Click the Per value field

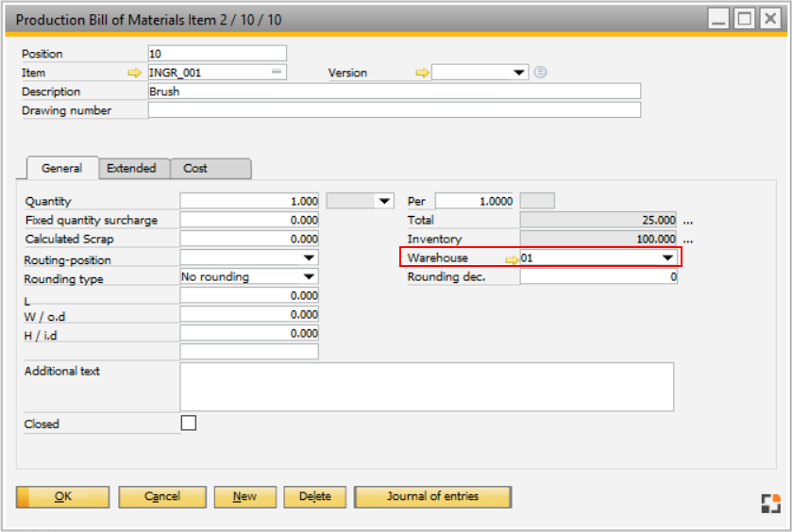point(474,201)
